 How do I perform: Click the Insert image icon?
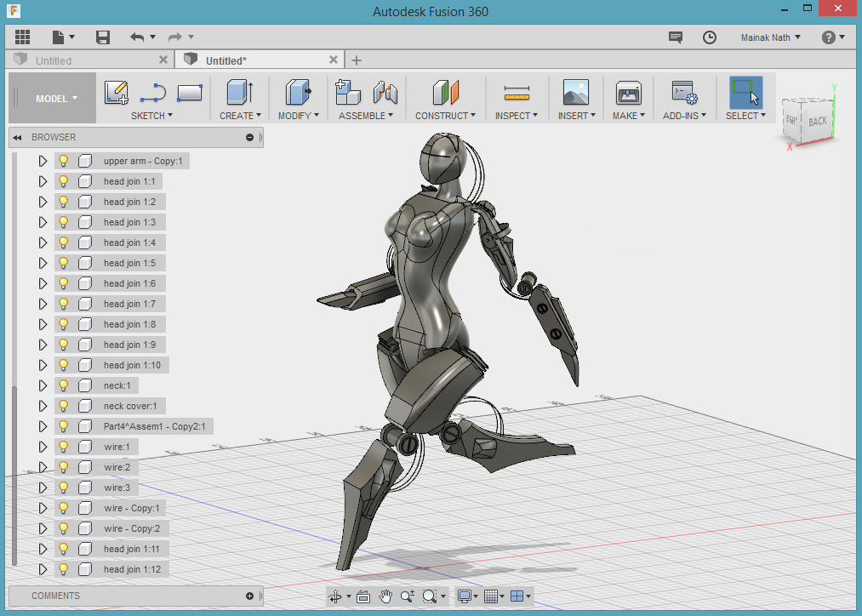[576, 93]
